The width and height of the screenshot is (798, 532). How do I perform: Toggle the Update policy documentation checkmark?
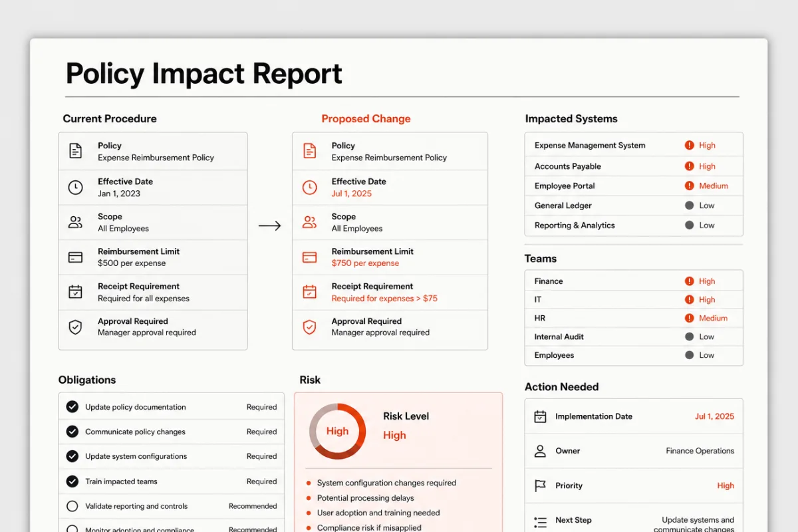coord(72,407)
